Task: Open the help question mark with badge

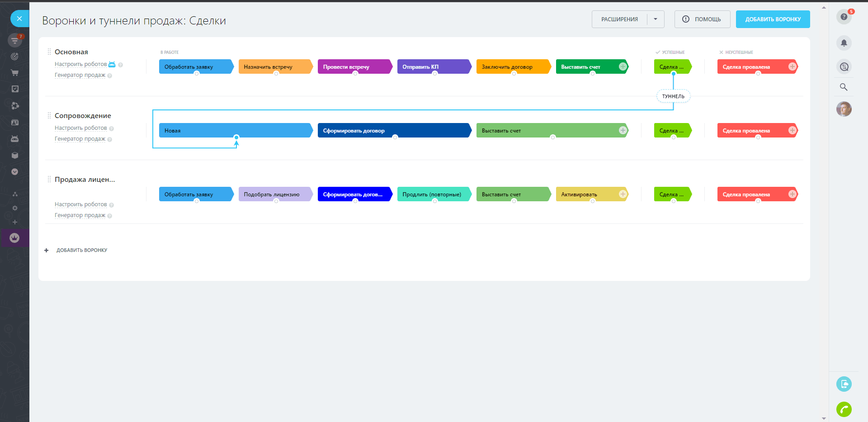Action: click(844, 17)
